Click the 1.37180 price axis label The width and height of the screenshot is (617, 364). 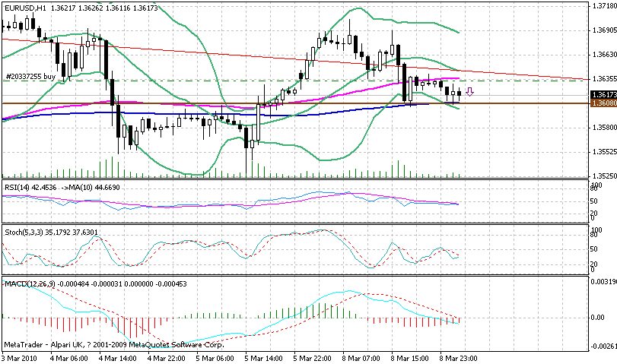coord(604,6)
